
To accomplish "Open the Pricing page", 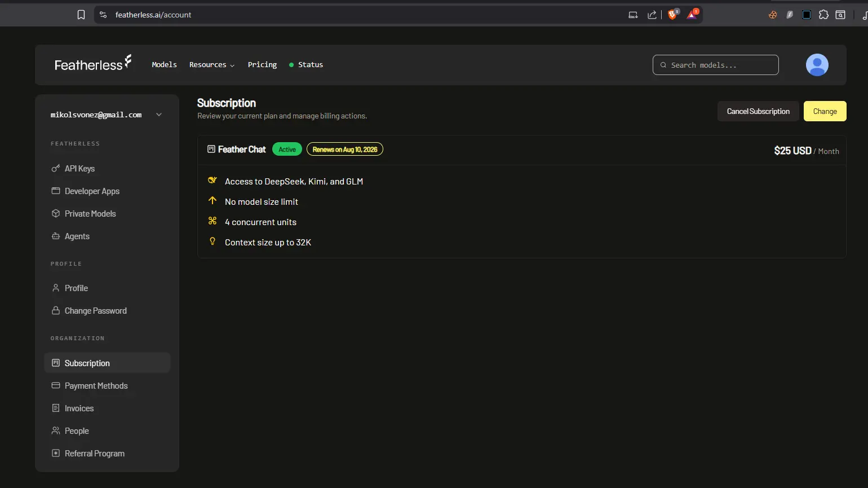I will [262, 65].
